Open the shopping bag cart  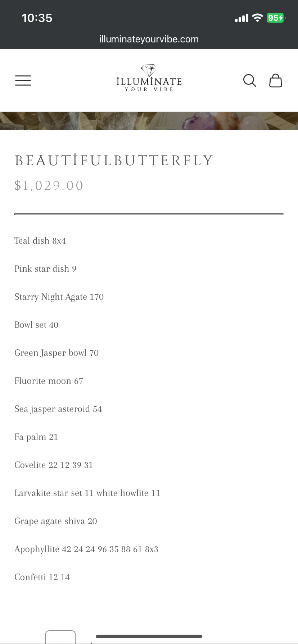click(276, 80)
